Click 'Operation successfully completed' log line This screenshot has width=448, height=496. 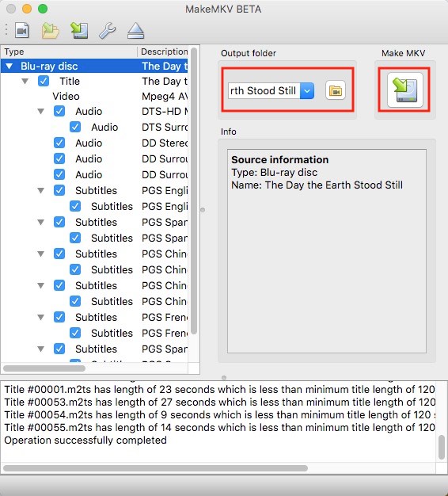[85, 440]
